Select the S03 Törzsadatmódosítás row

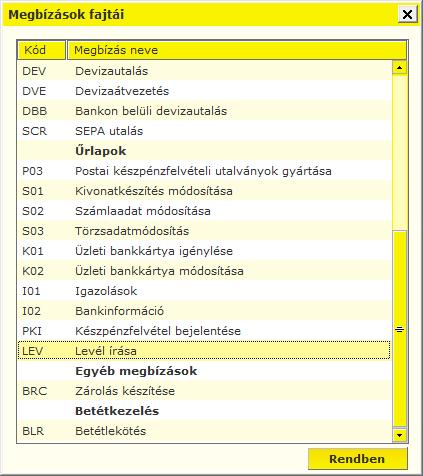204,231
